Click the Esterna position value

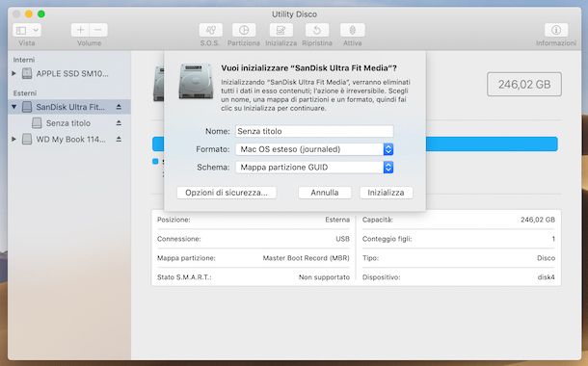click(x=337, y=220)
